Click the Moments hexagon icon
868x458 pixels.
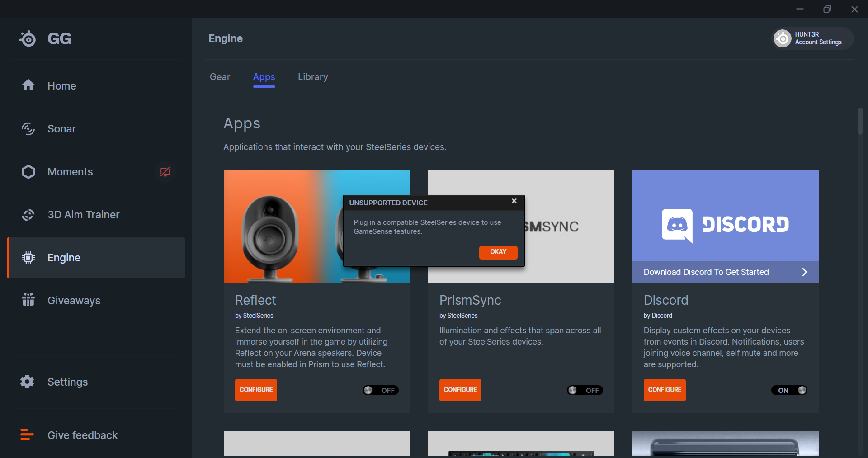coord(28,172)
